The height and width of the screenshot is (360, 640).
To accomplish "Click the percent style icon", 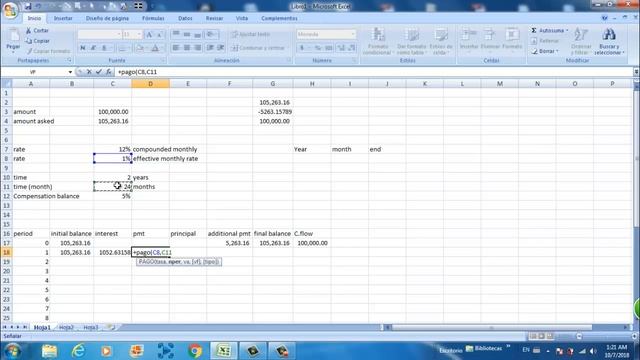I will (318, 48).
